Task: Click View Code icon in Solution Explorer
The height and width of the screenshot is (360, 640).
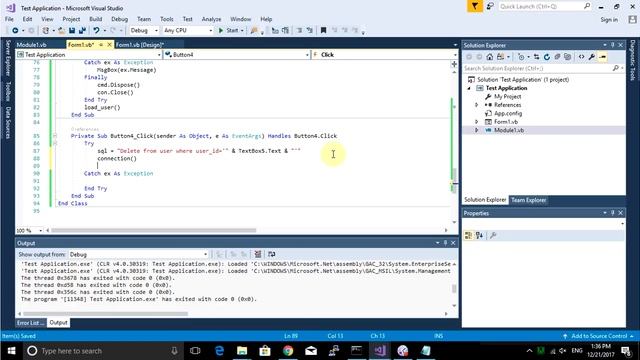Action: [581, 57]
